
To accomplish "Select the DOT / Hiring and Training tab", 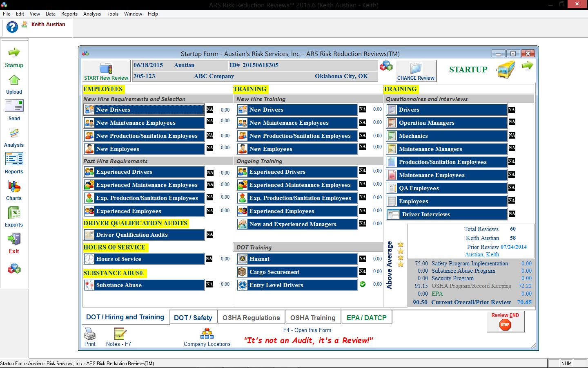I will 125,317.
